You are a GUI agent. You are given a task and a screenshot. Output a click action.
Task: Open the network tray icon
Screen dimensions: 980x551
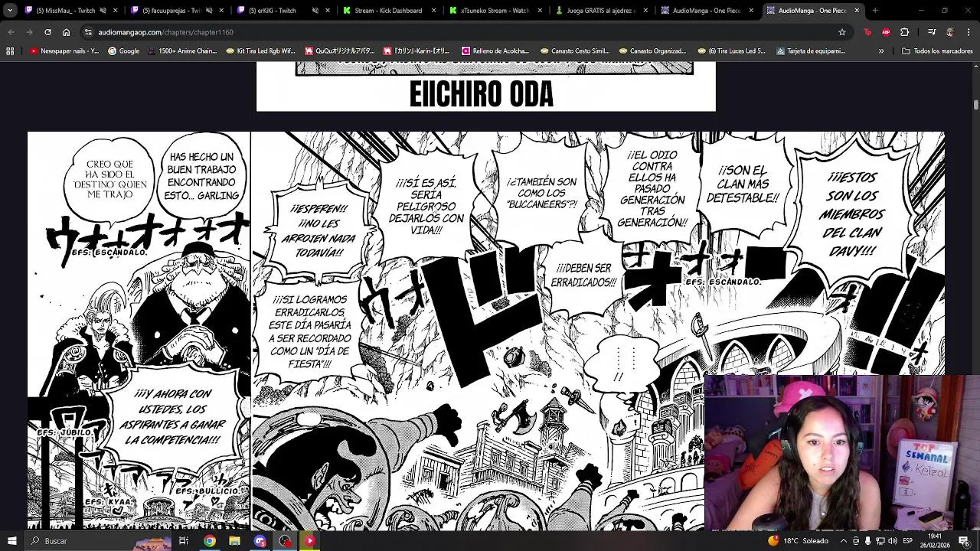point(880,541)
